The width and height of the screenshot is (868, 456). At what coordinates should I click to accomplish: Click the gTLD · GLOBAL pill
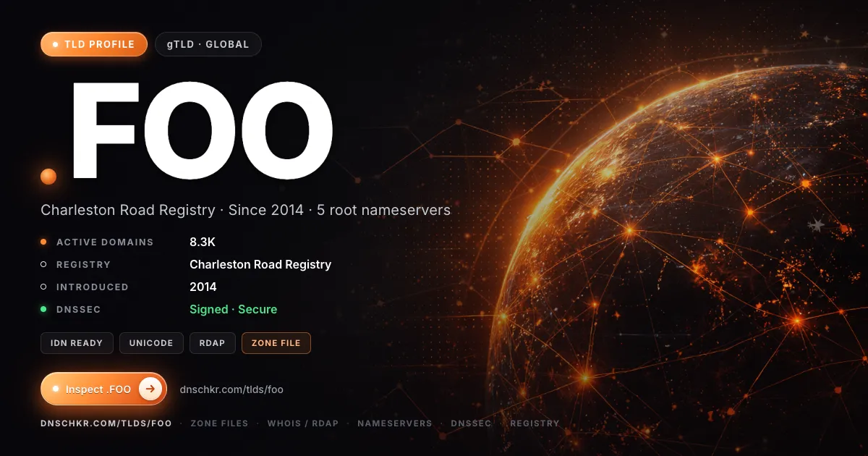coord(208,44)
